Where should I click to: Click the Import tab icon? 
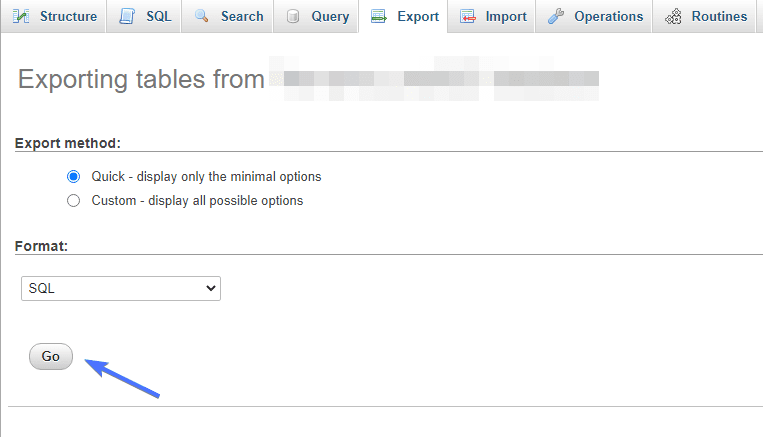(468, 17)
